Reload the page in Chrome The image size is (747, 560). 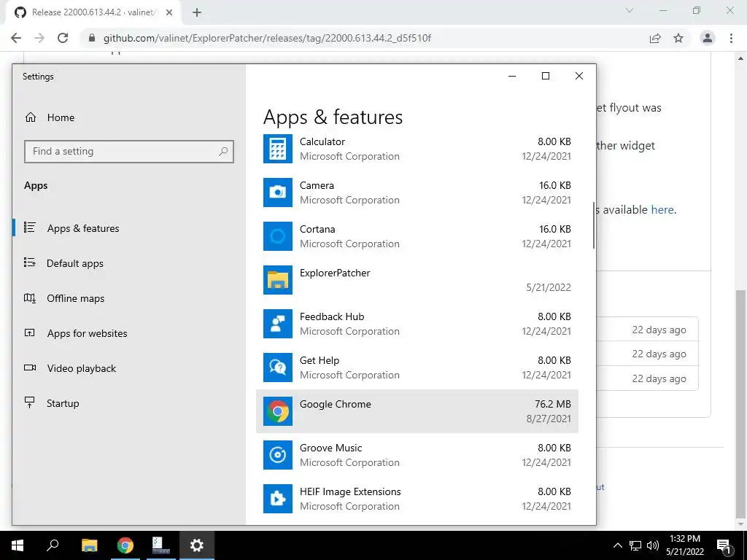pyautogui.click(x=63, y=38)
